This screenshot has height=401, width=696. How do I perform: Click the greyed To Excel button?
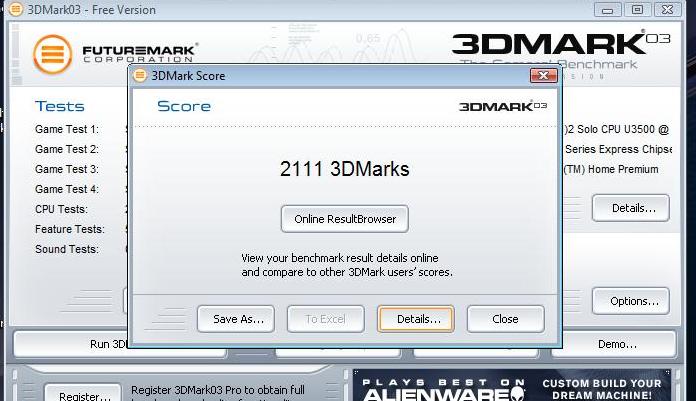point(325,319)
